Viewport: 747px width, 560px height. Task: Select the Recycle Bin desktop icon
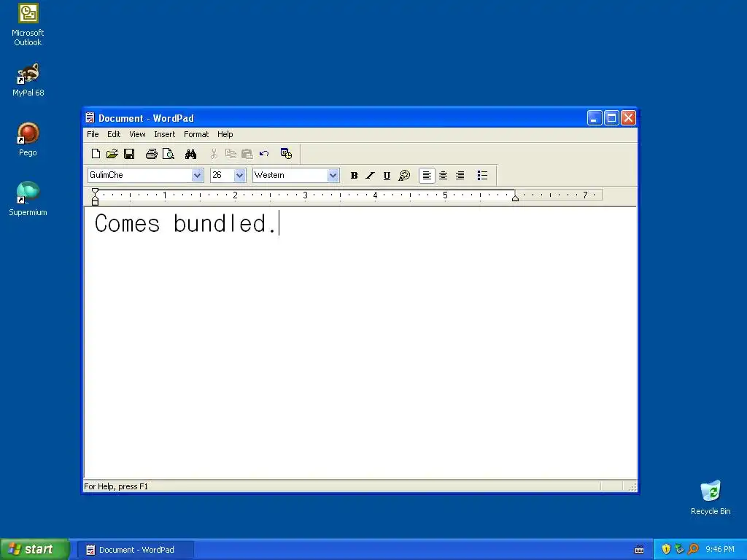click(711, 497)
